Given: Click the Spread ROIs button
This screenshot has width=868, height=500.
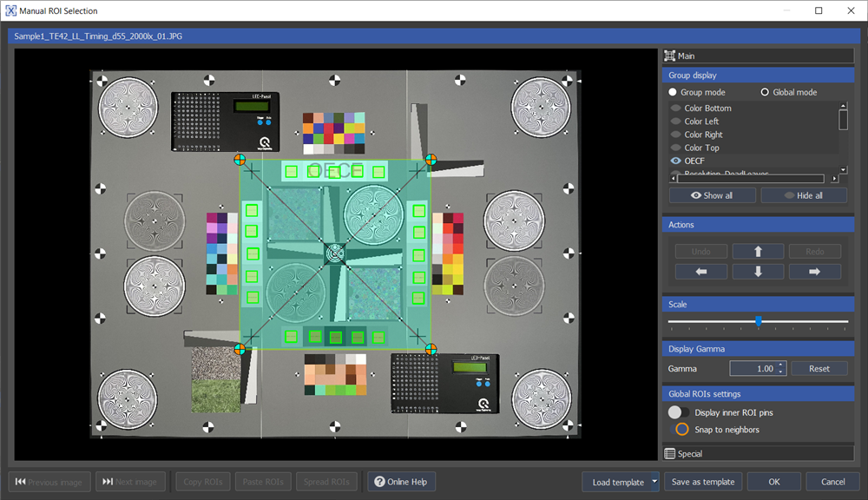Looking at the screenshot, I should click(326, 482).
